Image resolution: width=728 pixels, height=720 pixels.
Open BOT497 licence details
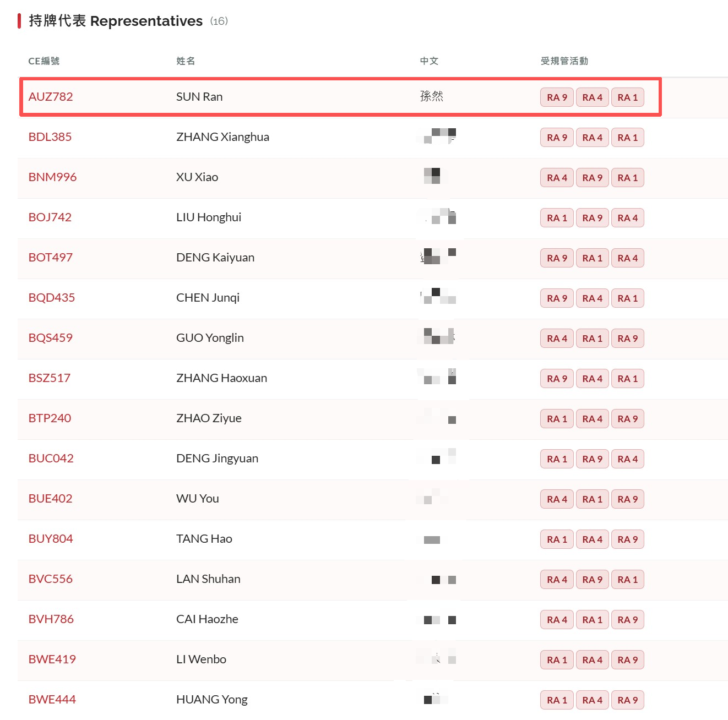pyautogui.click(x=51, y=258)
